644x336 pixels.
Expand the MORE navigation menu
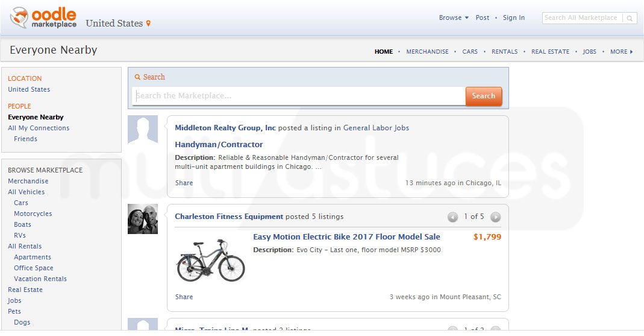621,52
